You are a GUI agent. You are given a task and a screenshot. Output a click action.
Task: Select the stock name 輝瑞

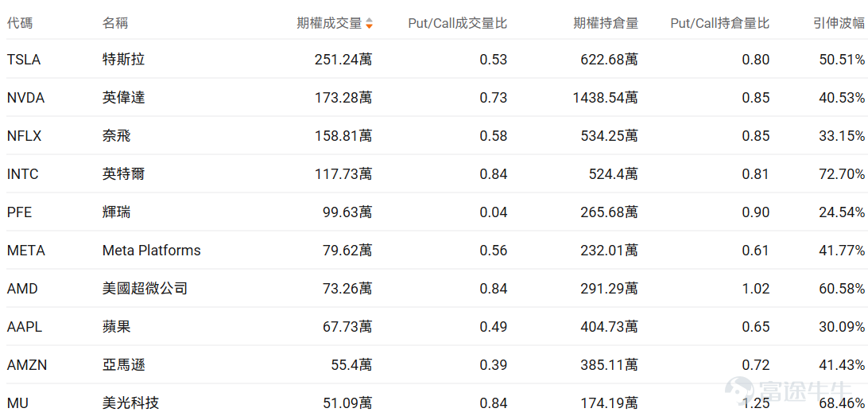(x=116, y=212)
